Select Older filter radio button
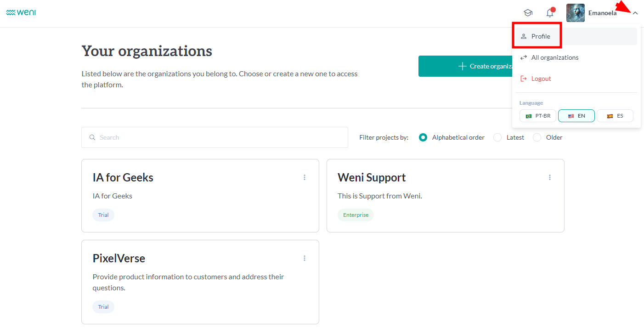The width and height of the screenshot is (644, 328). 537,137
